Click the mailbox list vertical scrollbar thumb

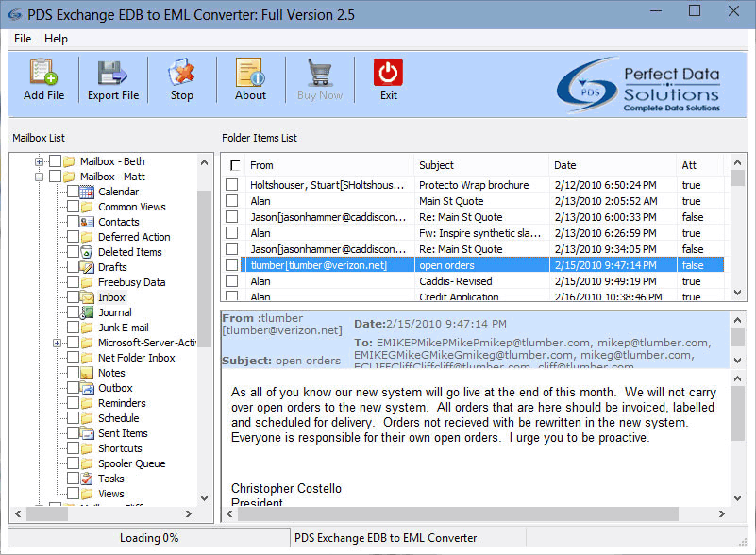[204, 269]
